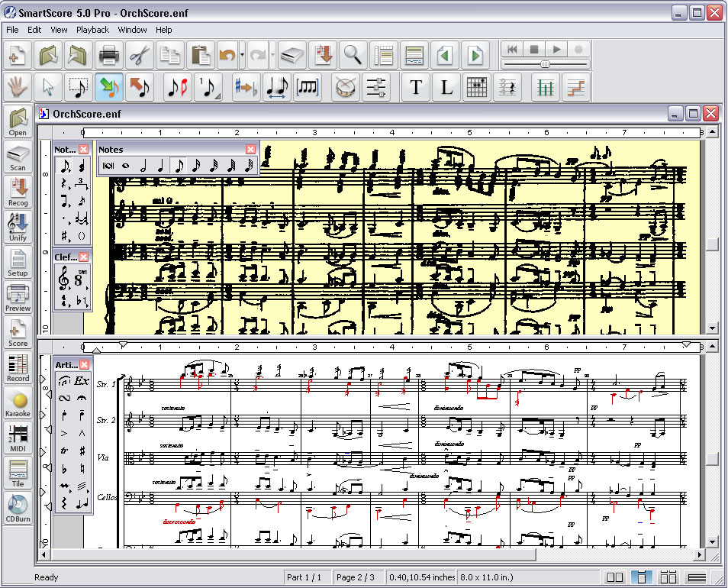Click the bracketed beamed notes icon

(x=308, y=87)
